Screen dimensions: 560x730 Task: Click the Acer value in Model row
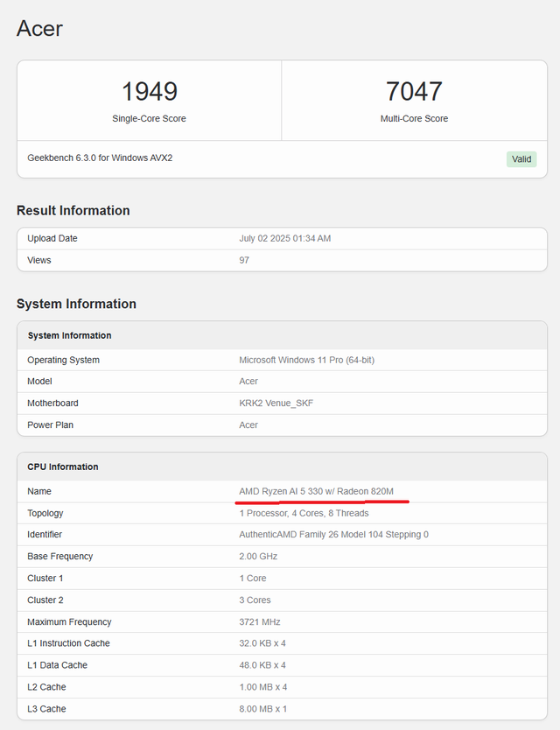pos(248,382)
